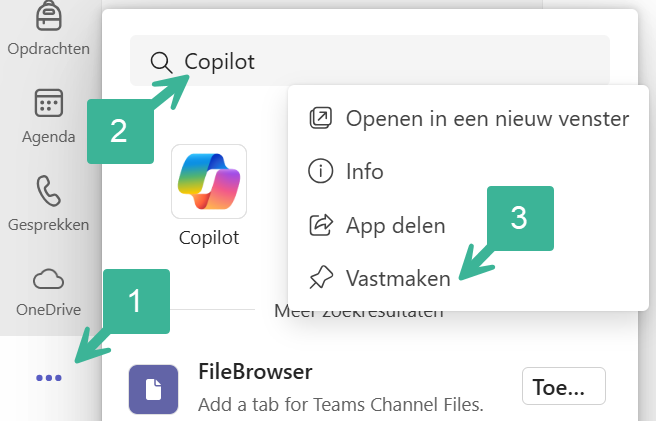This screenshot has height=421, width=656.
Task: Click the FileBrowser title text
Action: coord(255,372)
